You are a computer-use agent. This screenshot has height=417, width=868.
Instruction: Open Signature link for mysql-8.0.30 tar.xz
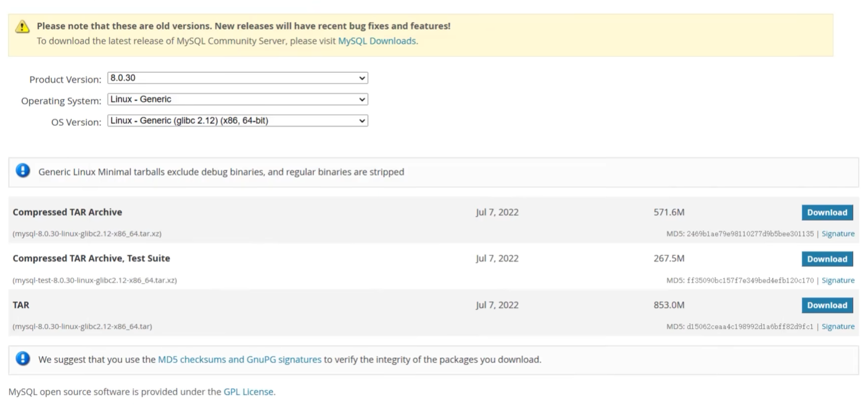838,234
